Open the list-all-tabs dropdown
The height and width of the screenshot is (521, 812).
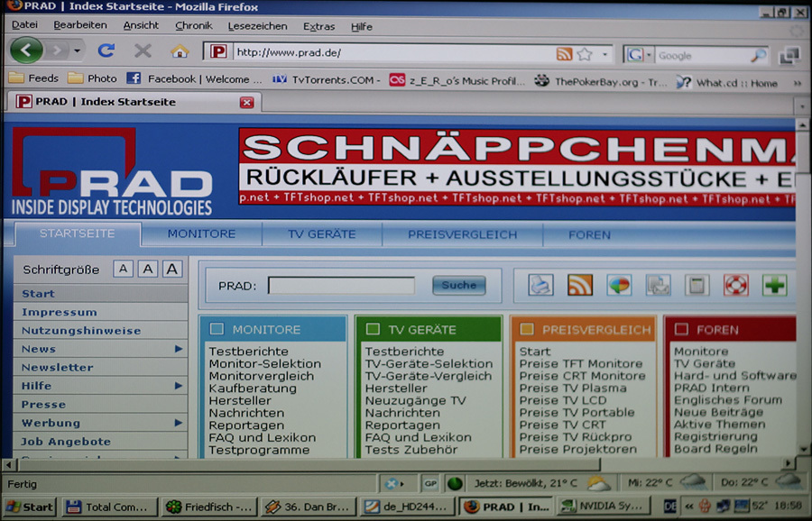point(802,106)
